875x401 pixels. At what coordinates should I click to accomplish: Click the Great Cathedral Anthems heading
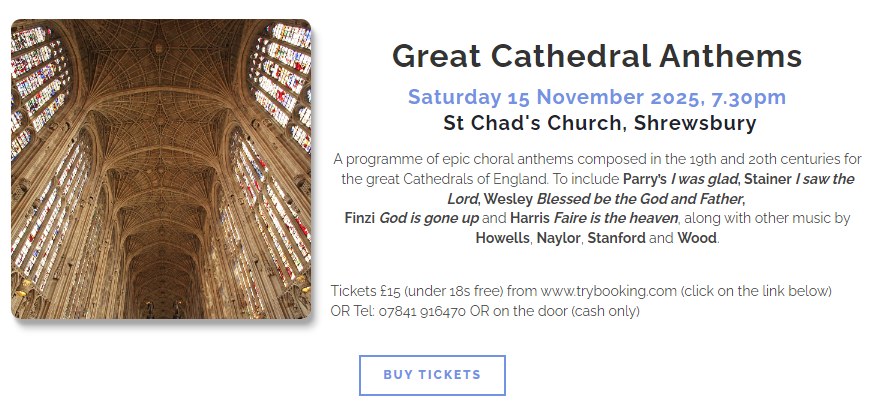[597, 55]
